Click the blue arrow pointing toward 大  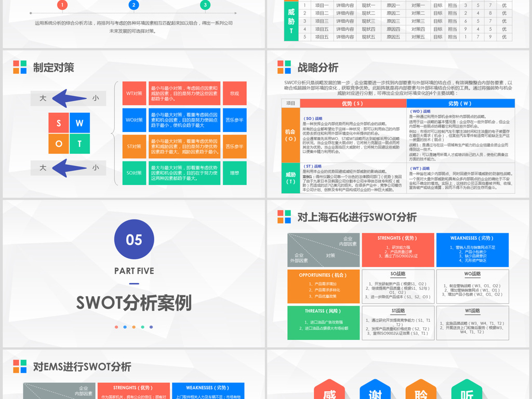coord(70,98)
